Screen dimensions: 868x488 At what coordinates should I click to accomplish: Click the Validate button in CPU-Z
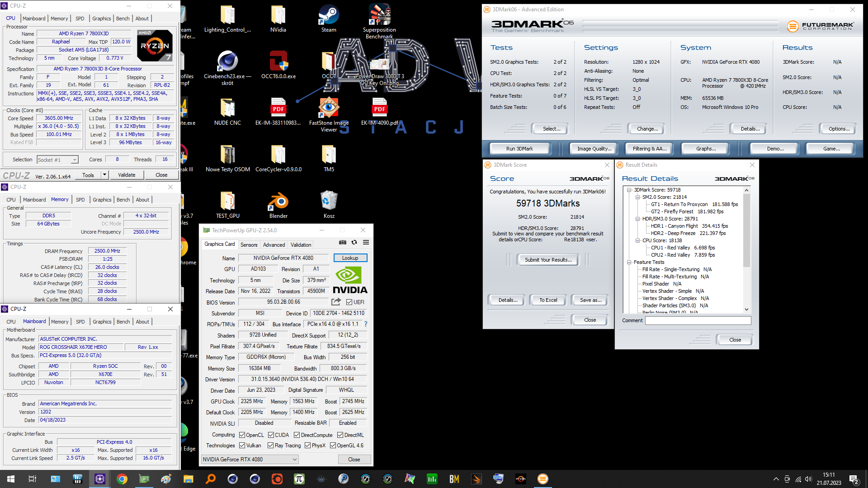[x=127, y=175]
